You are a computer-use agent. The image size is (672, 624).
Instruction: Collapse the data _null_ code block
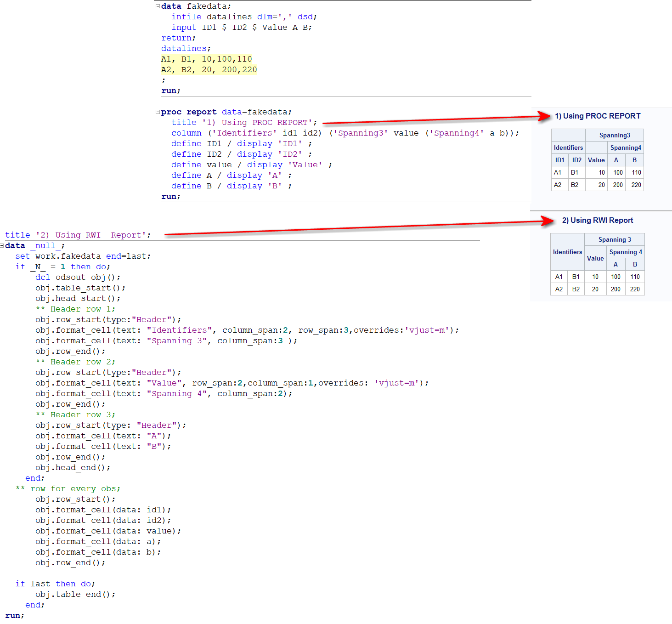pos(2,245)
